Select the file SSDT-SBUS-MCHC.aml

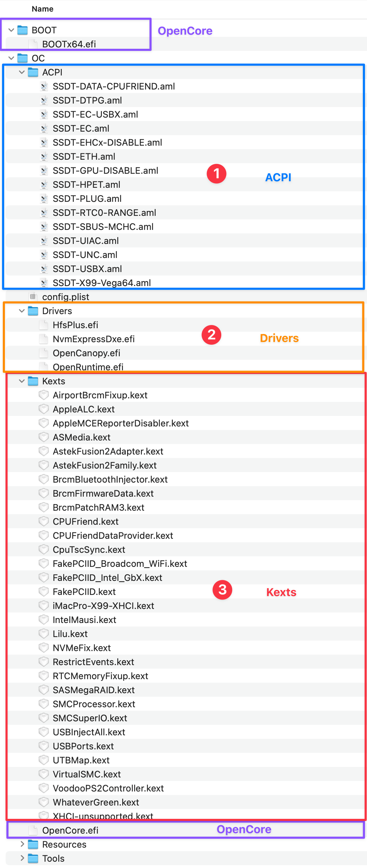click(x=103, y=227)
